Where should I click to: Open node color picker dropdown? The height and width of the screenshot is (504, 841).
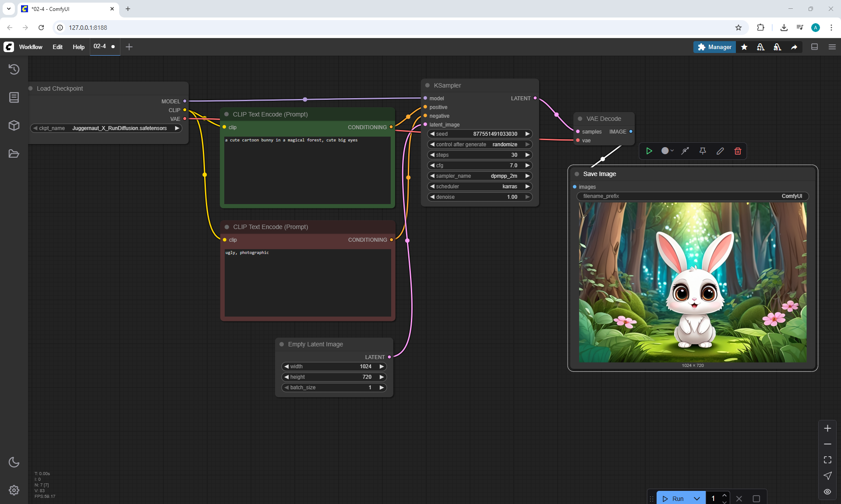668,151
